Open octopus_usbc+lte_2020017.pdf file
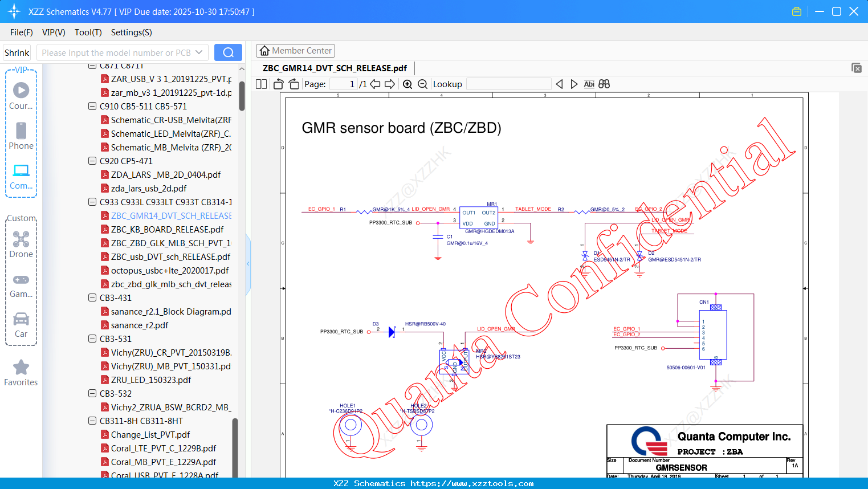This screenshot has height=489, width=868. click(170, 270)
